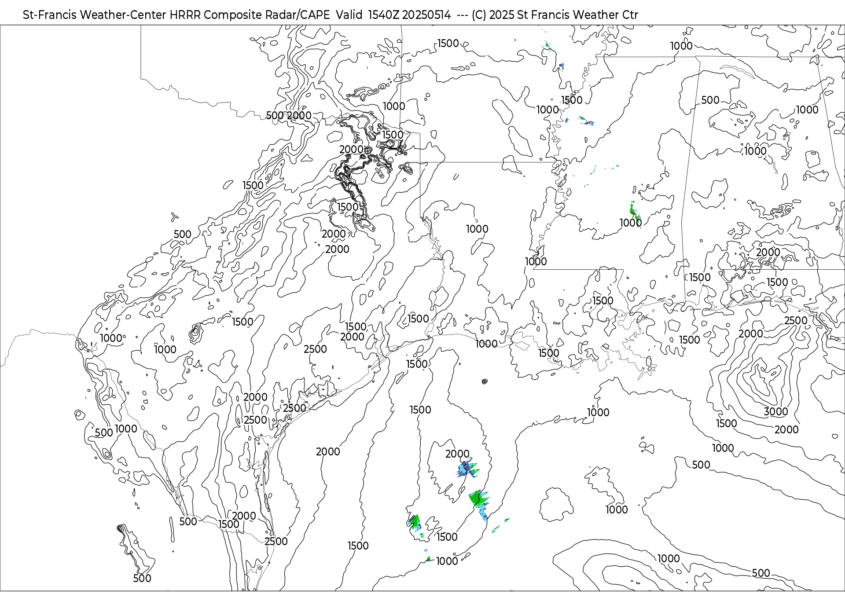Screen dimensions: 845x616
Task: Click the "St-Francis Weather-Center" header text
Action: (95, 15)
